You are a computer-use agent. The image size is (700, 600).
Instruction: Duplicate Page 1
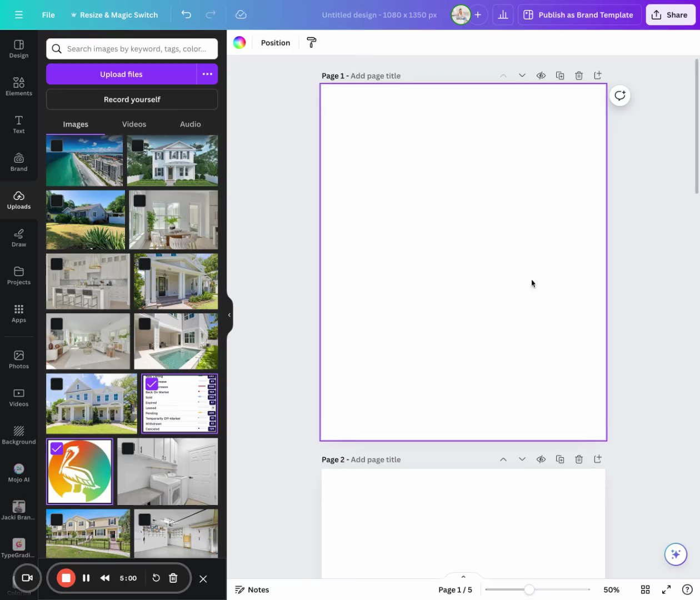point(560,76)
